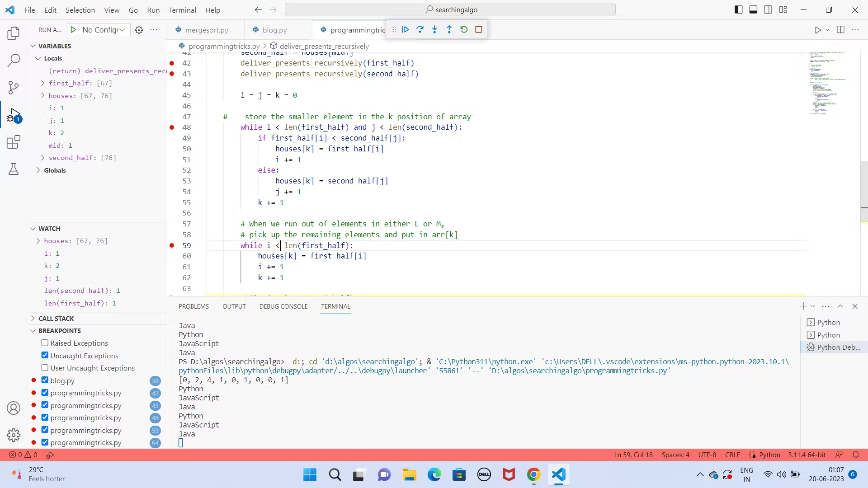This screenshot has height=488, width=868.
Task: Click the CRLF line ending status item
Action: [732, 455]
